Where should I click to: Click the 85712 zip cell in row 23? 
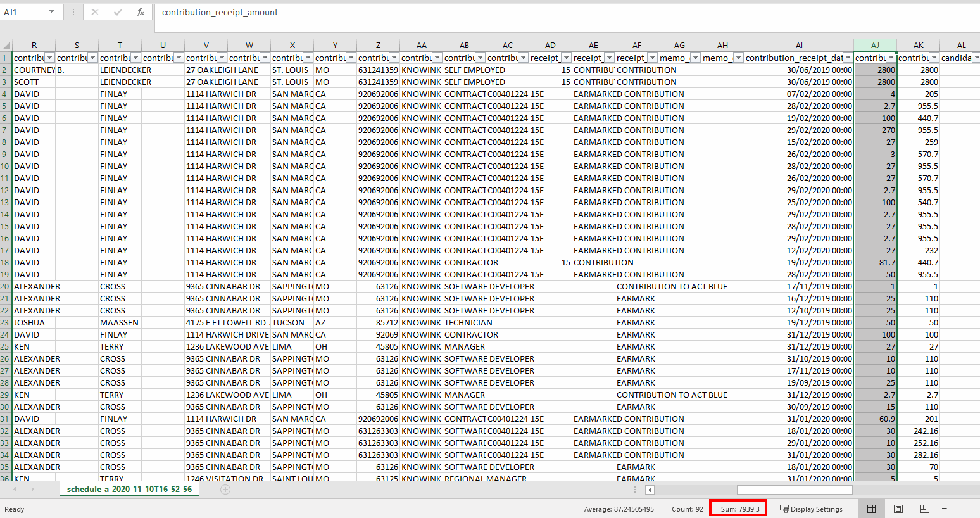(378, 323)
